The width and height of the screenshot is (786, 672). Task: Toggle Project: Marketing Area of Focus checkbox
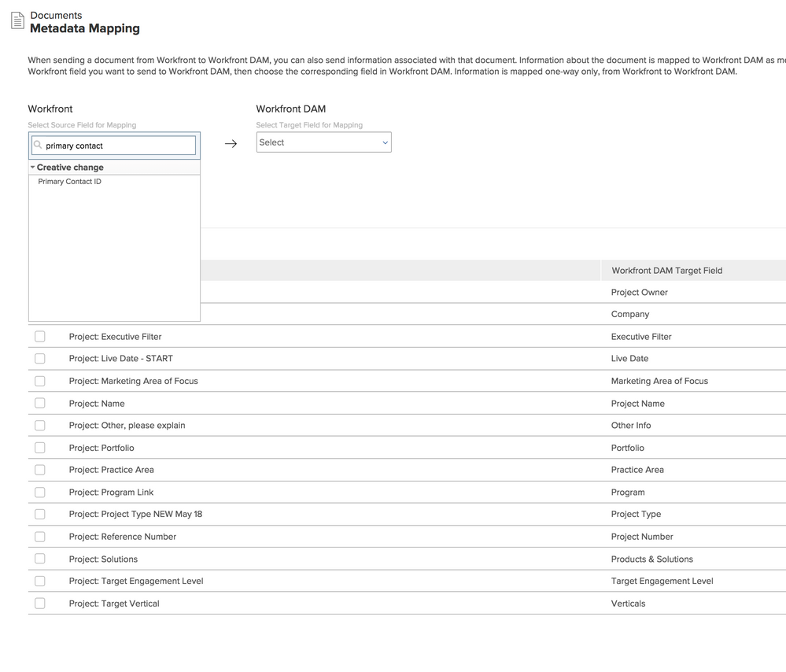tap(40, 381)
